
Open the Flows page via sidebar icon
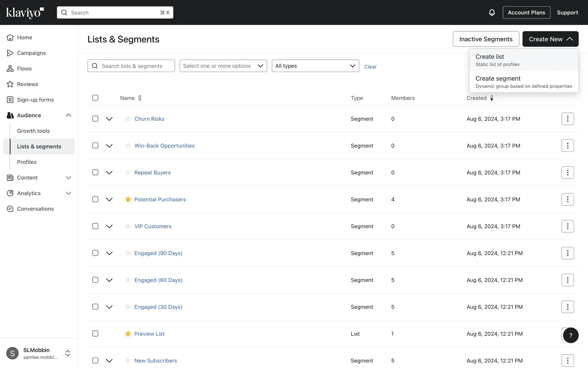pyautogui.click(x=10, y=69)
